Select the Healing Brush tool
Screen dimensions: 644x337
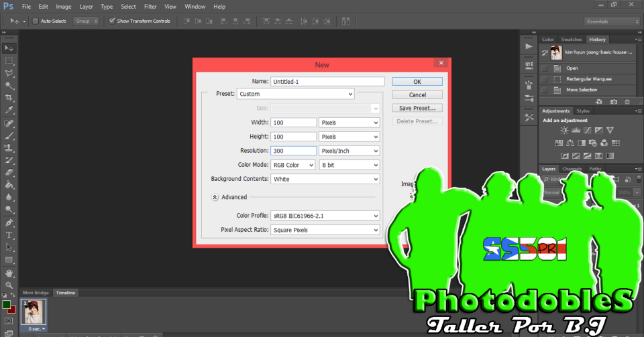pos(9,123)
